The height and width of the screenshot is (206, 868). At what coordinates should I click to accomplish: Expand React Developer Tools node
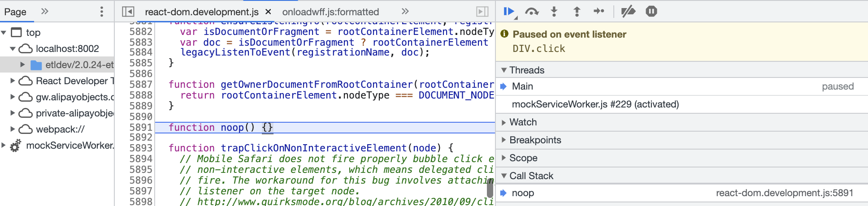tap(13, 81)
